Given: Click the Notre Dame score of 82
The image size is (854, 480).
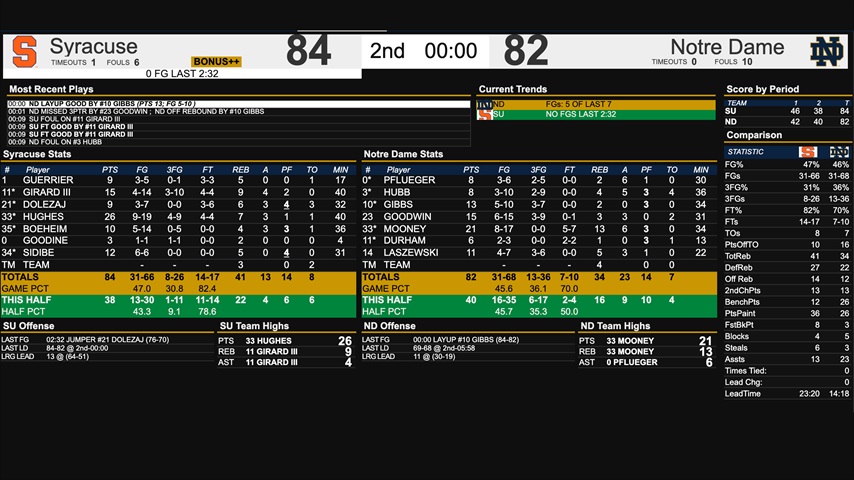Looking at the screenshot, I should coord(526,51).
